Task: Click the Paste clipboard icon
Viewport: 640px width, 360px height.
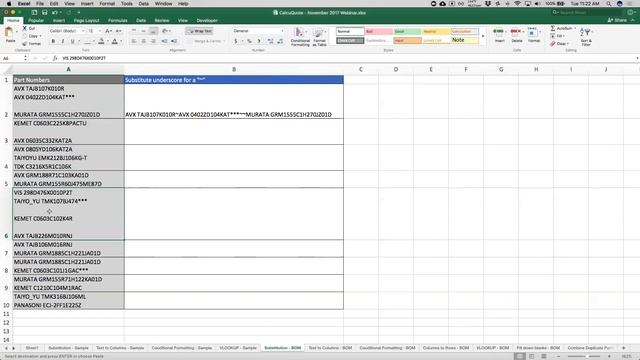Action: click(x=9, y=32)
